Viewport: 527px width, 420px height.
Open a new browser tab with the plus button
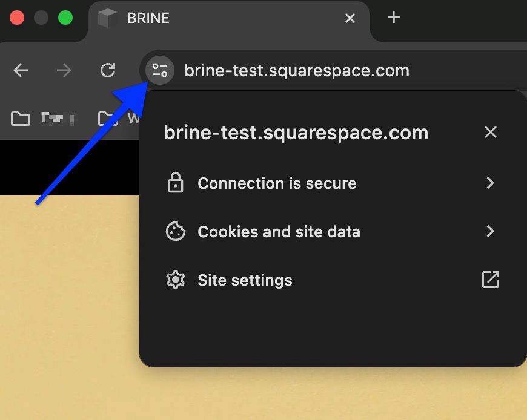(x=393, y=18)
